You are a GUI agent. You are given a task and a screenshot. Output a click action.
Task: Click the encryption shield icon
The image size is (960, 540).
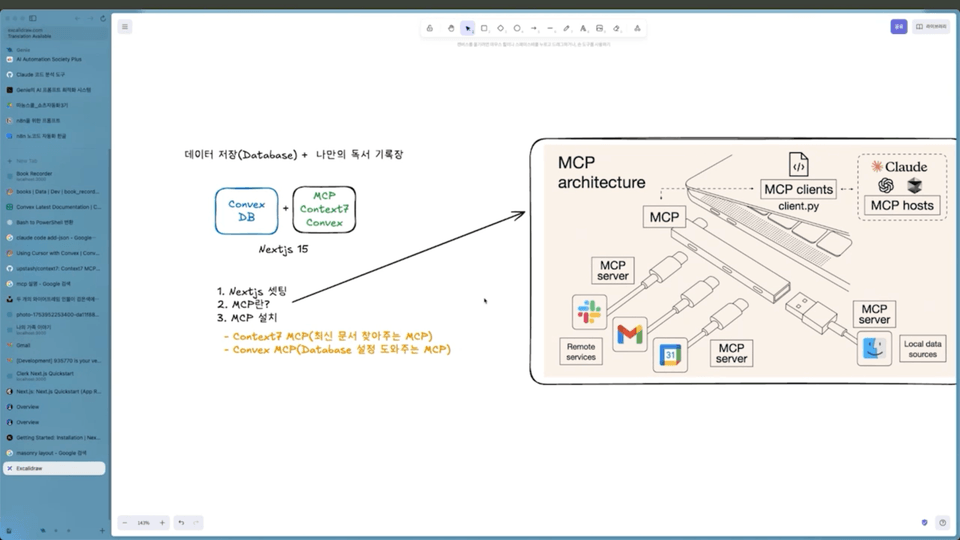click(x=924, y=523)
